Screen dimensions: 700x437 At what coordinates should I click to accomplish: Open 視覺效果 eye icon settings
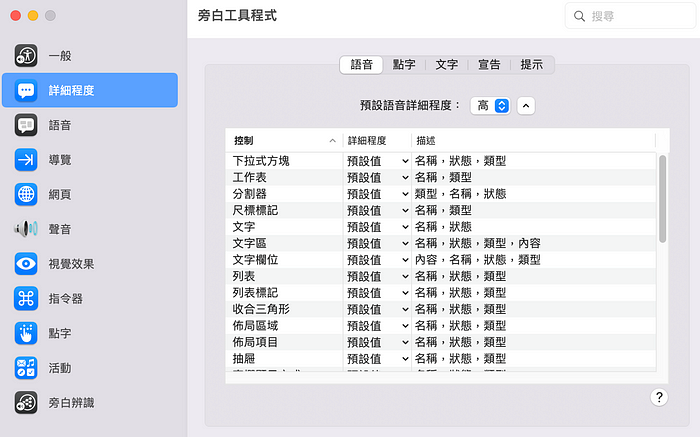[x=26, y=264]
